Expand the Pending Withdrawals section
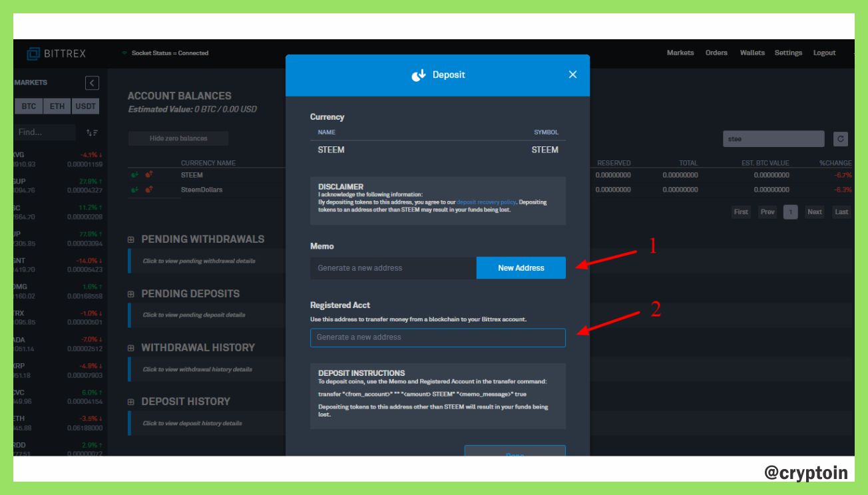This screenshot has height=495, width=868. [131, 240]
